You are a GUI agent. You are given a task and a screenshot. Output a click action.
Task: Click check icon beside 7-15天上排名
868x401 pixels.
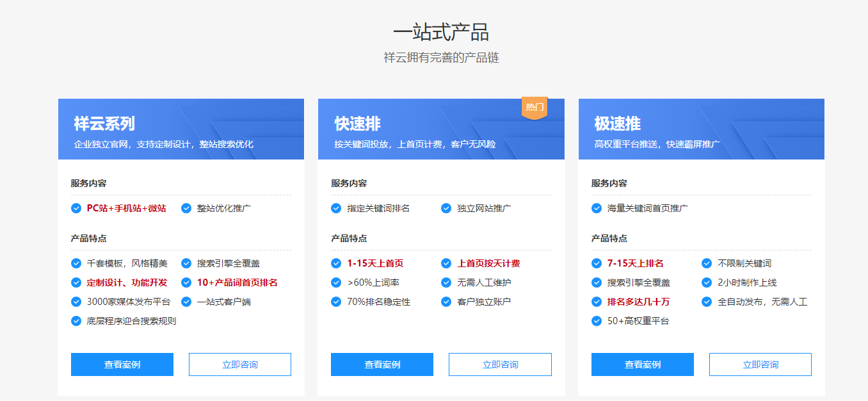click(x=597, y=263)
